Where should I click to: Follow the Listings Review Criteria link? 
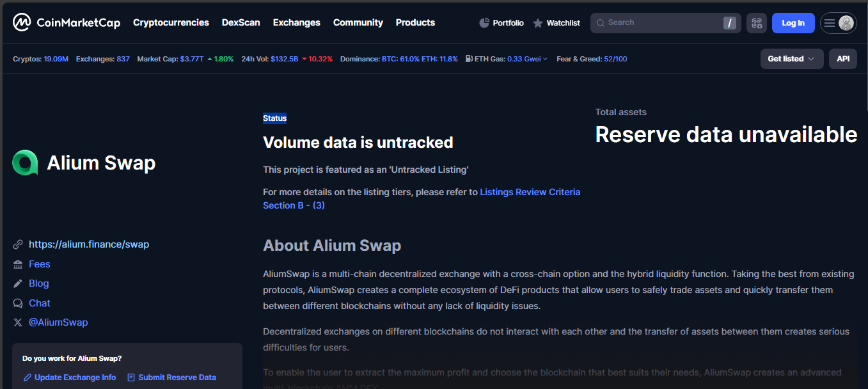(x=530, y=192)
